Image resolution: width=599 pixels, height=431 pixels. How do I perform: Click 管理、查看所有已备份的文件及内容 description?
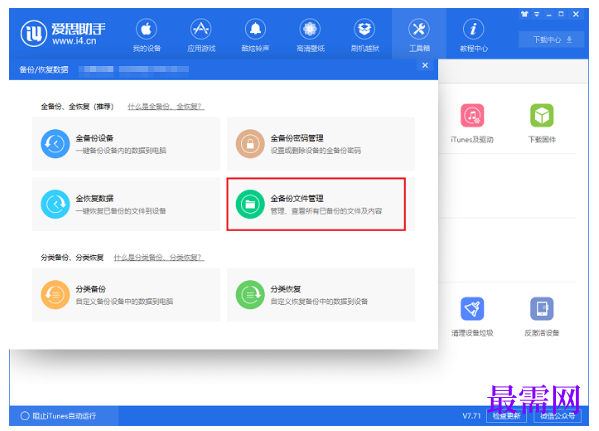[326, 211]
